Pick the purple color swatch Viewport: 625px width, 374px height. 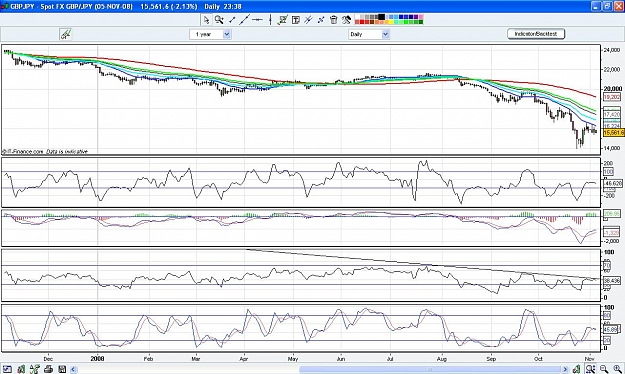pyautogui.click(x=416, y=17)
